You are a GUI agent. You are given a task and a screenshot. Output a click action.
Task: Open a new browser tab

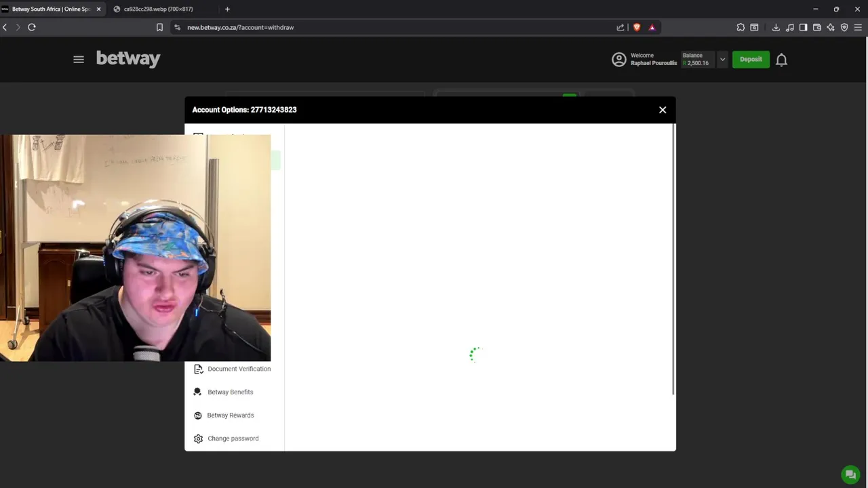coord(227,9)
